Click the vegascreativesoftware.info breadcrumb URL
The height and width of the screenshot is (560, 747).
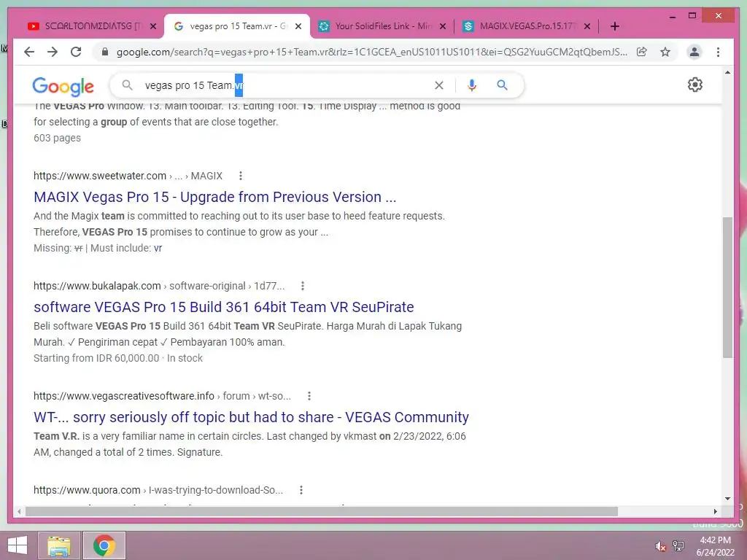pos(162,396)
